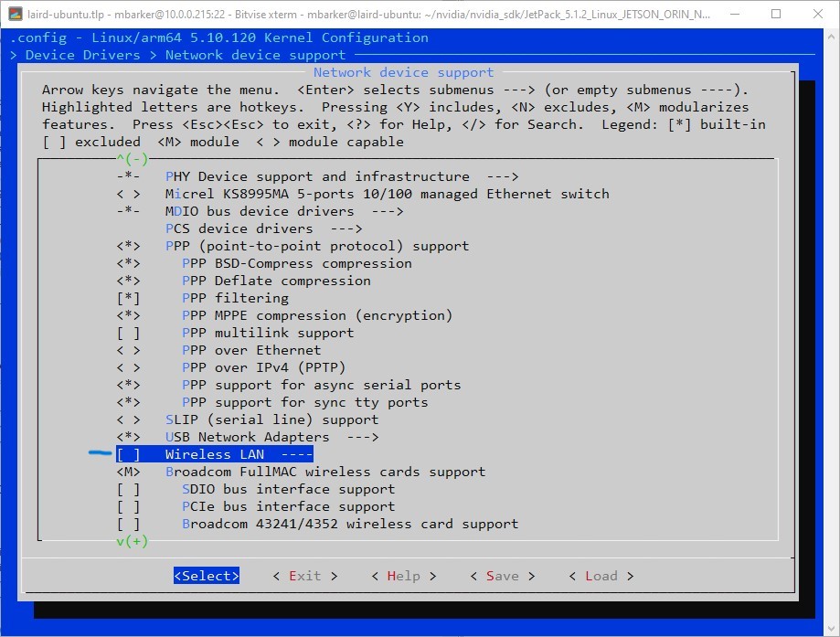Enable PCIe bus interface support checkbox

click(x=128, y=506)
